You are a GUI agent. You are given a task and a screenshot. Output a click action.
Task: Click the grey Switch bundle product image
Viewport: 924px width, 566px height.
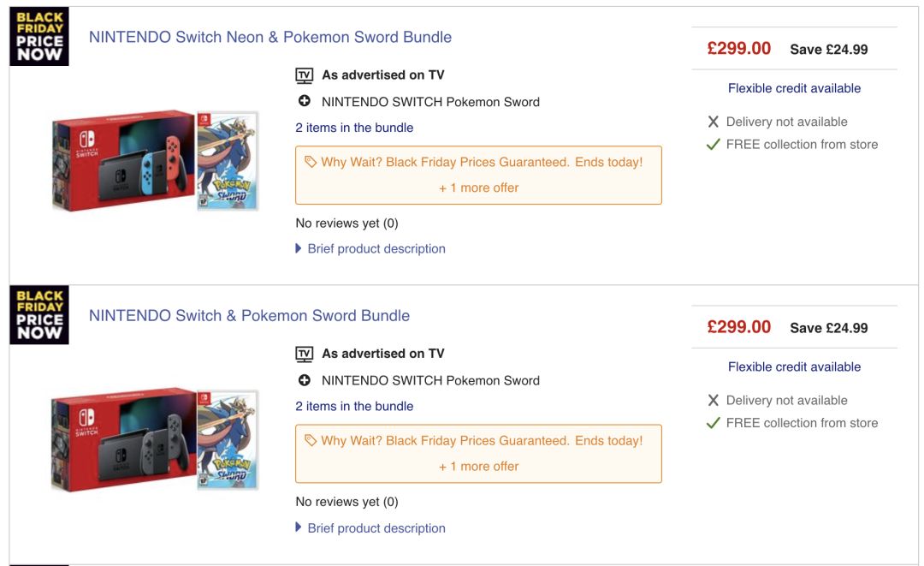pos(155,439)
